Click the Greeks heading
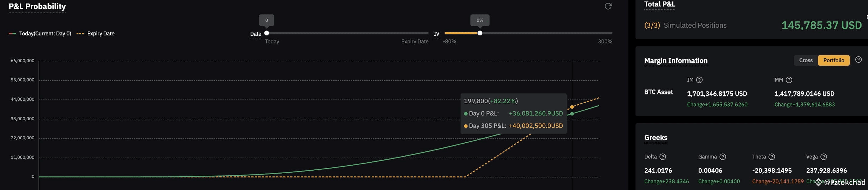 (656, 138)
